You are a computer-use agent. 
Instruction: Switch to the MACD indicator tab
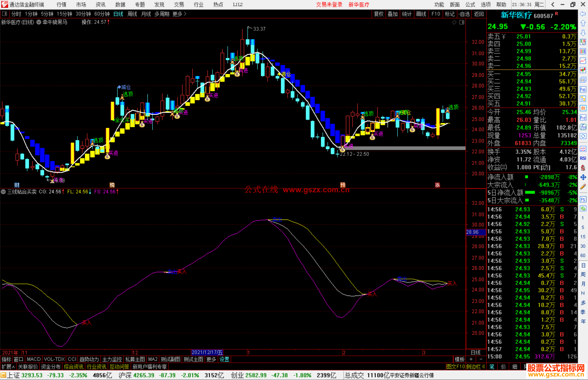tap(34, 359)
